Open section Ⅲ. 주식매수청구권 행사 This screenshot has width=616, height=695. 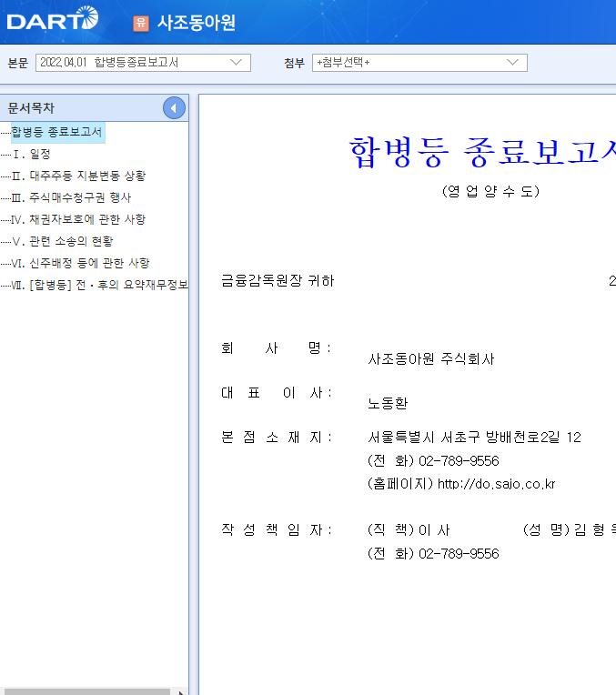coord(71,197)
